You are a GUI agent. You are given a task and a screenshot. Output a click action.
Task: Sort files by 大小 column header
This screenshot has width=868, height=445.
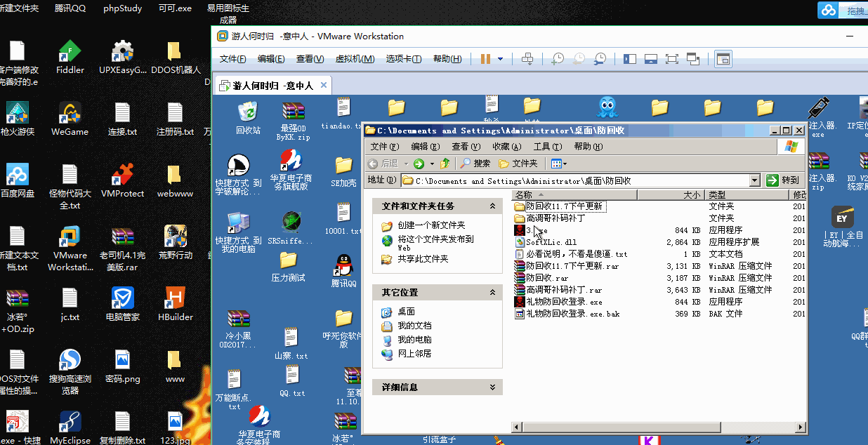coord(671,194)
